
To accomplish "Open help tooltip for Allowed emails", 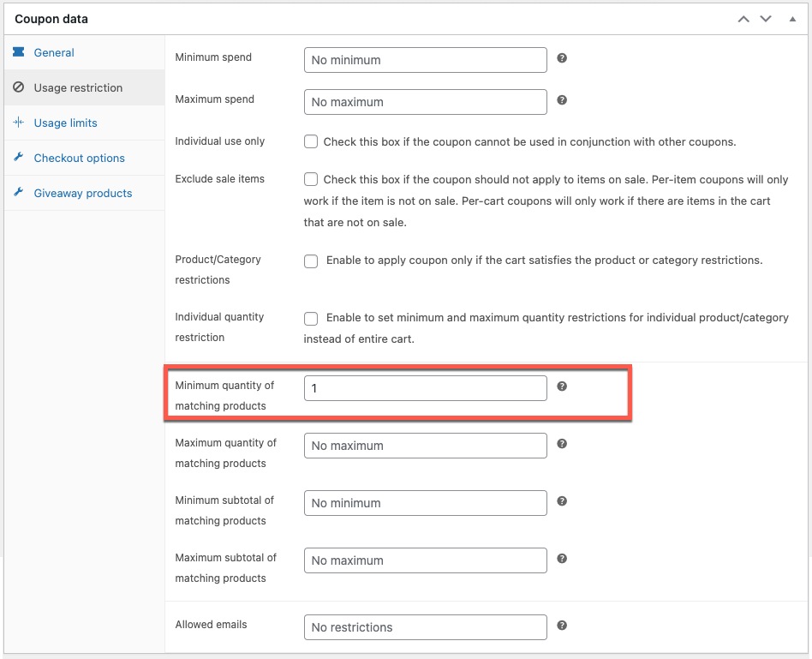I will pyautogui.click(x=562, y=626).
